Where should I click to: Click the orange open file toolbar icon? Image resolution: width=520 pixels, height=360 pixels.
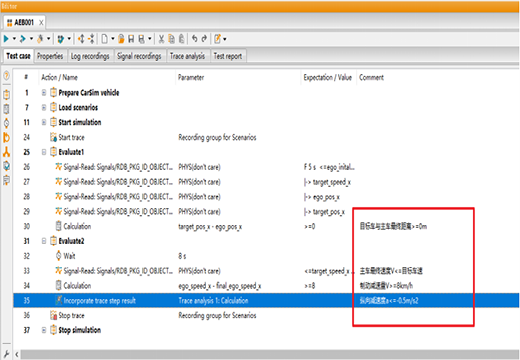pos(121,39)
